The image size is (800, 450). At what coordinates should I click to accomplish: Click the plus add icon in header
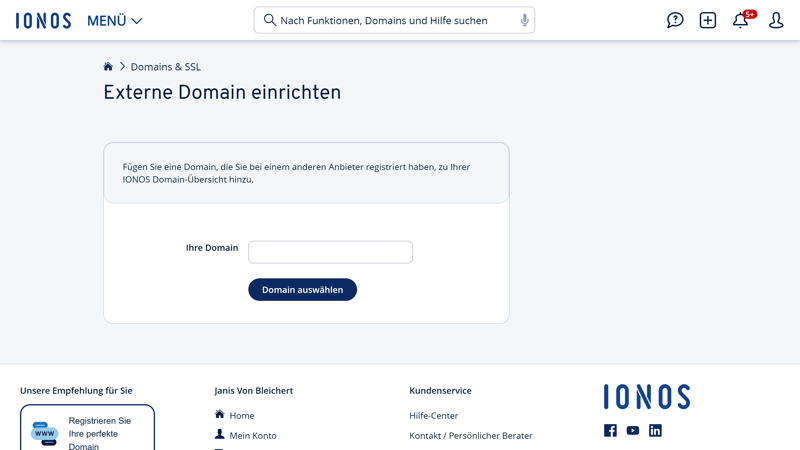(707, 20)
